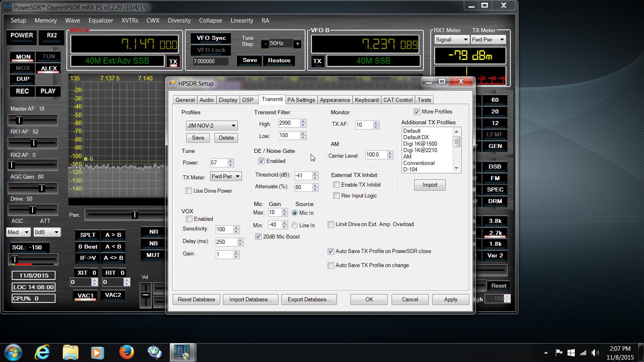The height and width of the screenshot is (362, 644).
Task: Open Internet Explorer from the taskbar
Action: pos(42,352)
